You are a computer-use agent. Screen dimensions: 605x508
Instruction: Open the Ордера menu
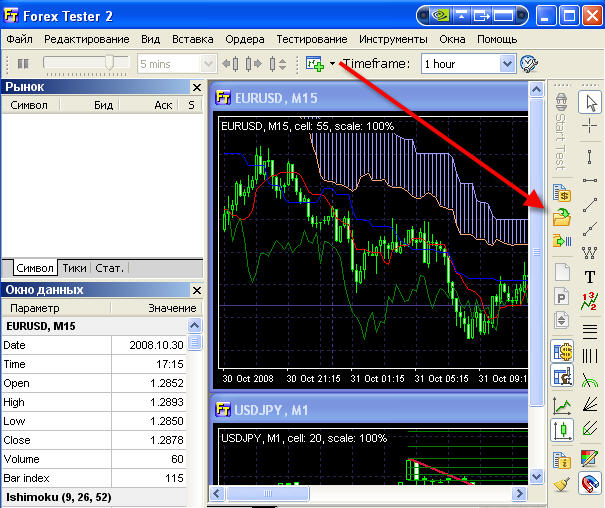pos(245,39)
